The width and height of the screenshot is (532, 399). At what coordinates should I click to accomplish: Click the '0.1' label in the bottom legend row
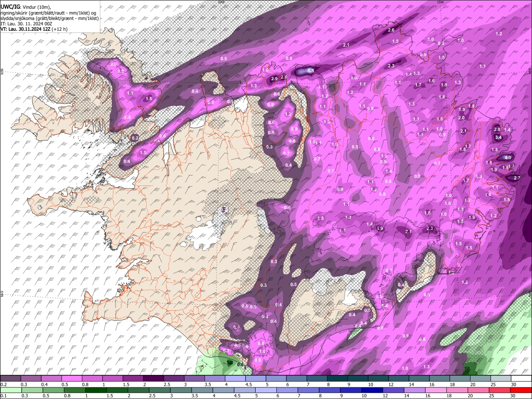coord(3,396)
